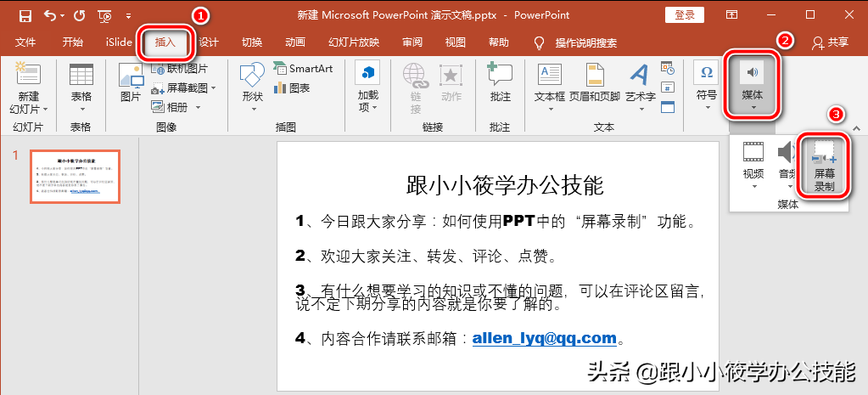Insert slide number icon

pos(668,87)
